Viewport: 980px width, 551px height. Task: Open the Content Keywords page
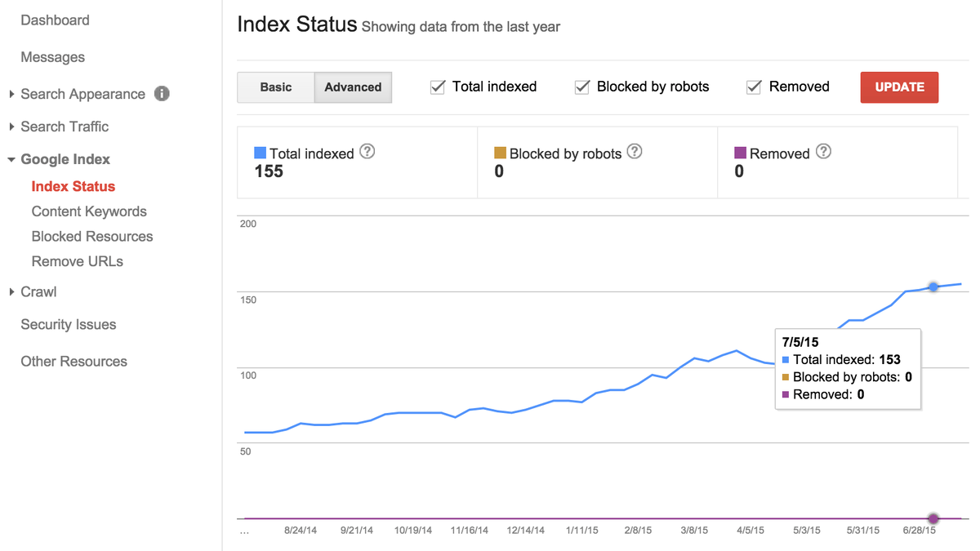[89, 211]
